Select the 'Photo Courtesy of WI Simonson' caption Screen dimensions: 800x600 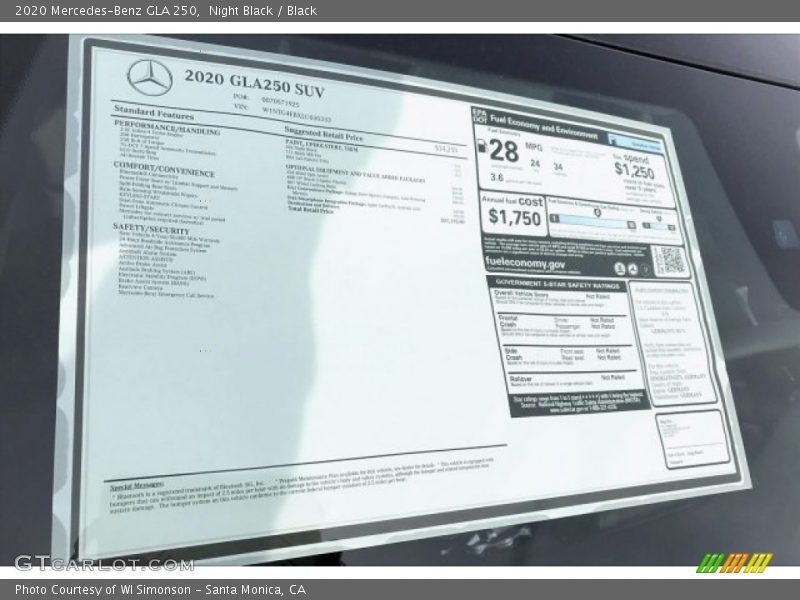[103, 590]
